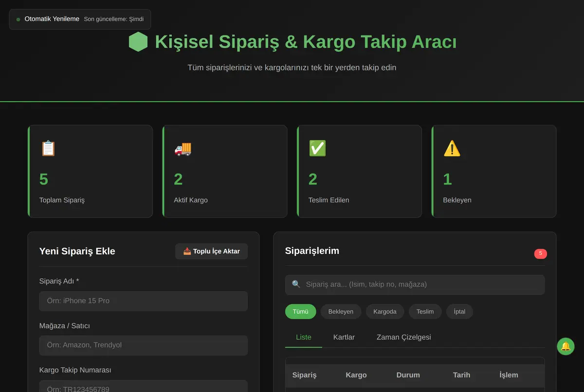Click the truck icon on Aktif Kargo card
The height and width of the screenshot is (392, 584).
point(182,148)
